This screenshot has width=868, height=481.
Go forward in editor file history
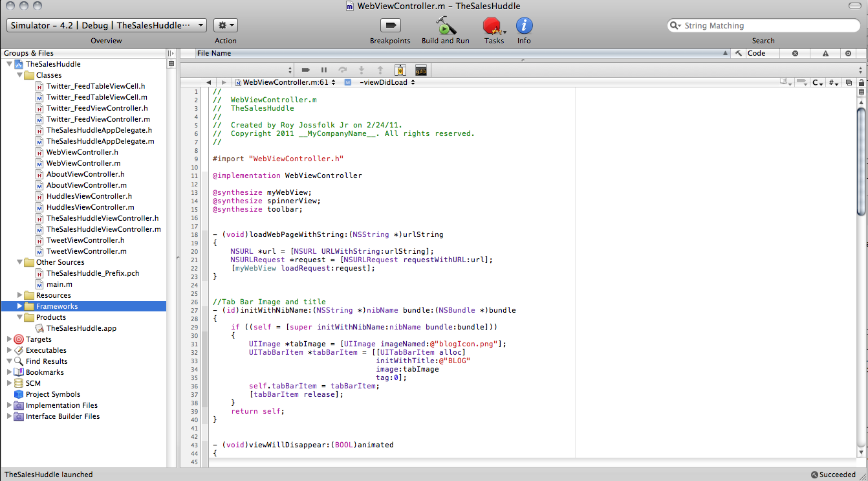(224, 82)
